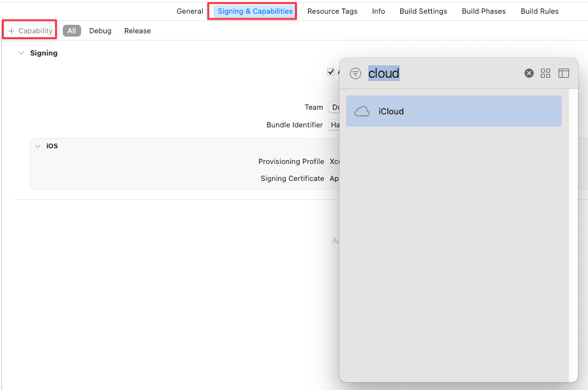588x390 pixels.
Task: Open the Build Phases tab
Action: click(x=483, y=11)
